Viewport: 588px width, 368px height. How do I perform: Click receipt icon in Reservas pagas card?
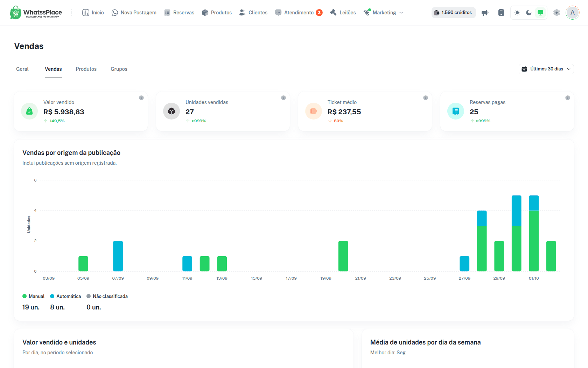pyautogui.click(x=456, y=111)
